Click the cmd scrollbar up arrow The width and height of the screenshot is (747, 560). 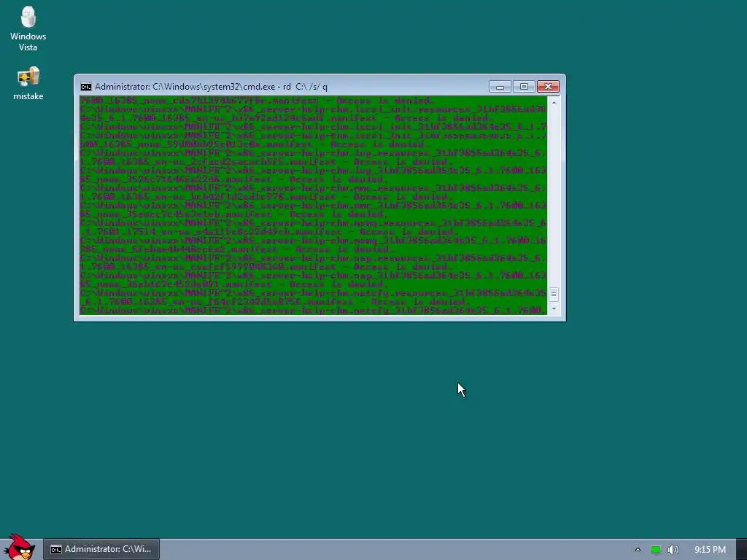pyautogui.click(x=554, y=102)
